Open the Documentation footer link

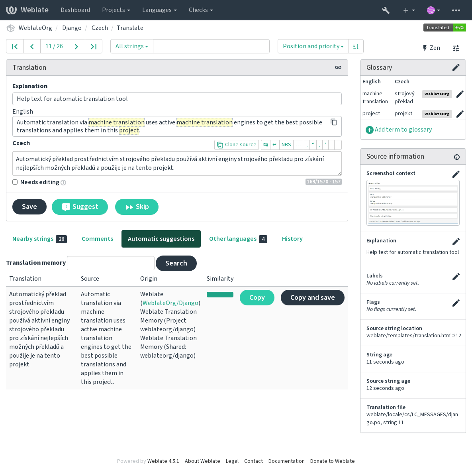coord(286,461)
